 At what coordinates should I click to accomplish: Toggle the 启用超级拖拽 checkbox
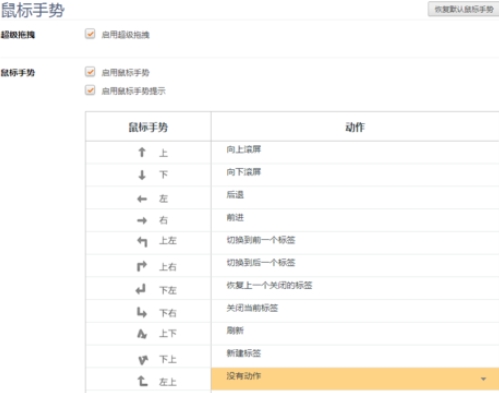(x=90, y=34)
